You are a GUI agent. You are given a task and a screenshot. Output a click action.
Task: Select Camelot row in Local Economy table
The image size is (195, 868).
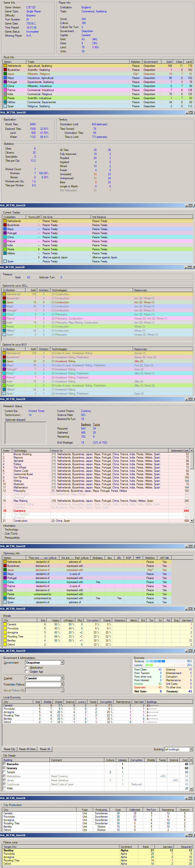click(97, 706)
